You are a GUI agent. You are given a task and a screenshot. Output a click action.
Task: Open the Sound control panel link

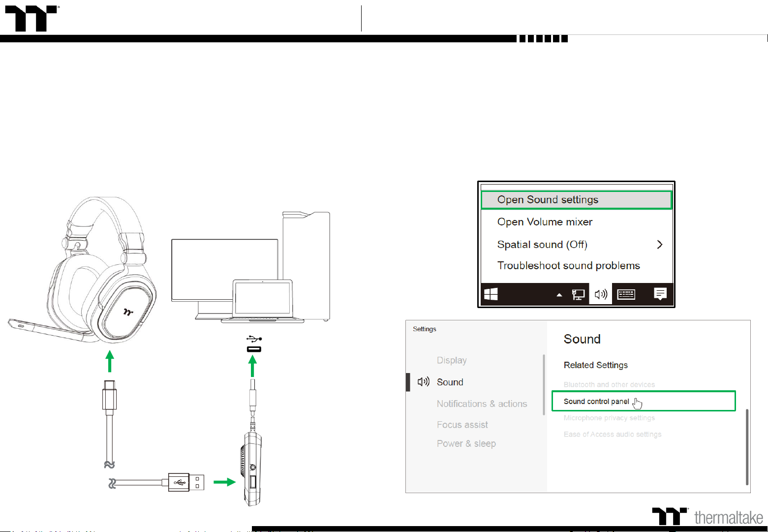(596, 402)
